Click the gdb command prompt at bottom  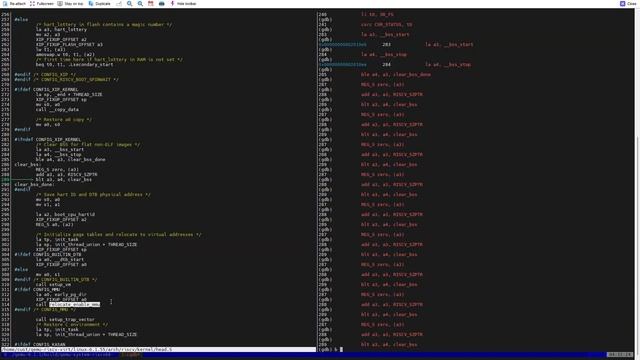point(331,349)
